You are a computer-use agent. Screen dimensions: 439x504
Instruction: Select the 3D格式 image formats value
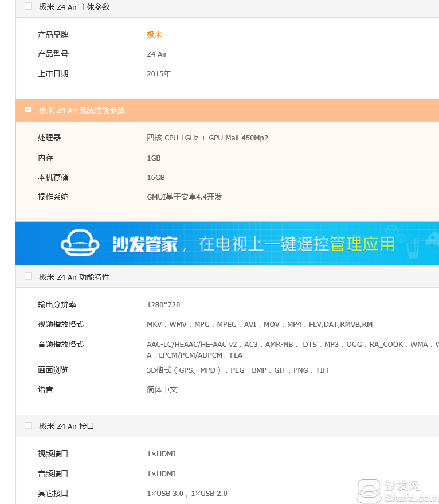click(x=239, y=370)
